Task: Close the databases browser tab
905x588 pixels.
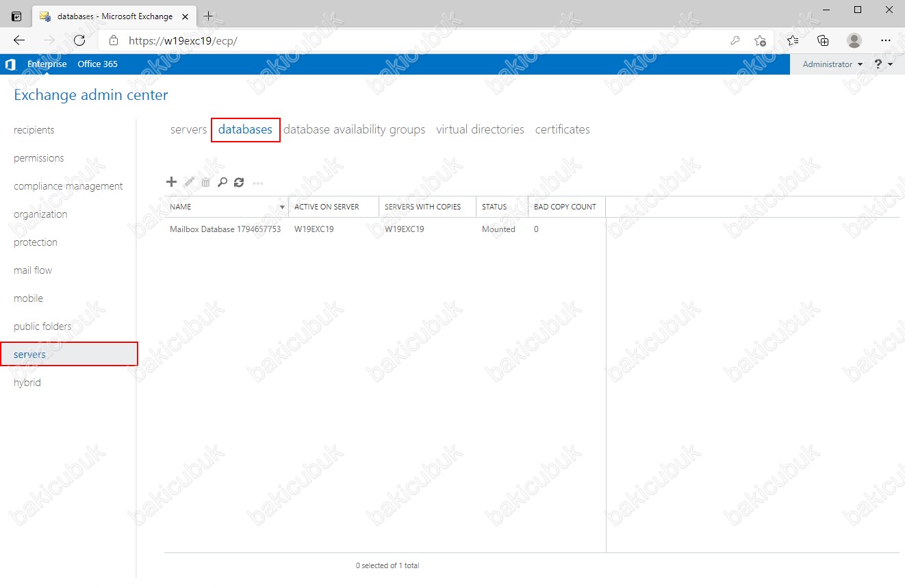Action: (185, 16)
